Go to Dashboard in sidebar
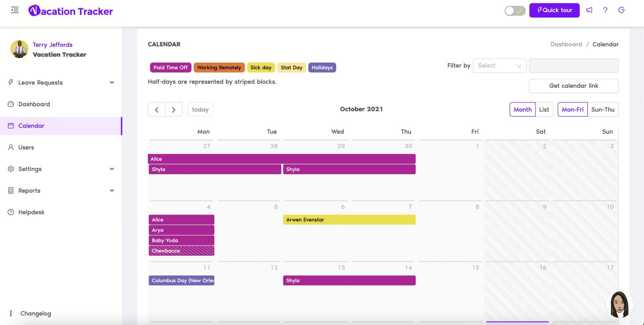This screenshot has width=644, height=325. pyautogui.click(x=34, y=104)
